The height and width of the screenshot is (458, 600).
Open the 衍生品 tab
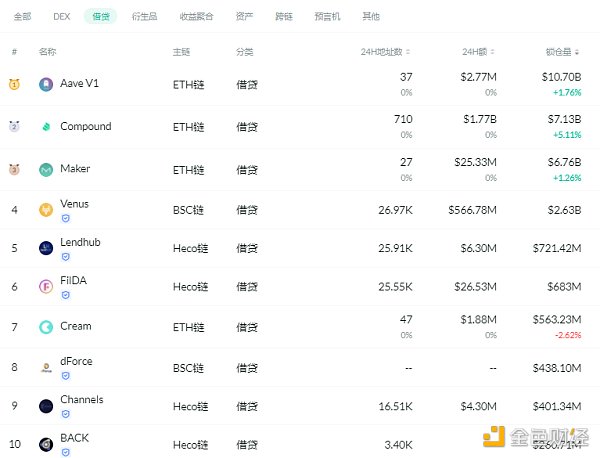[144, 16]
